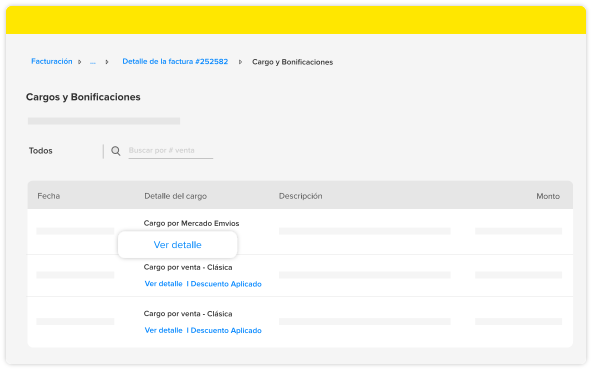Open Descuento Aplicado in last Clásica row

[226, 330]
